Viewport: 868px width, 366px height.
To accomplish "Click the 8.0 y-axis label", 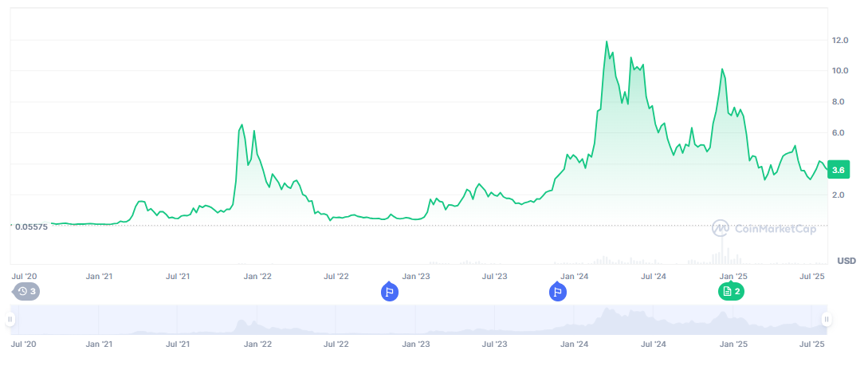I will click(837, 102).
